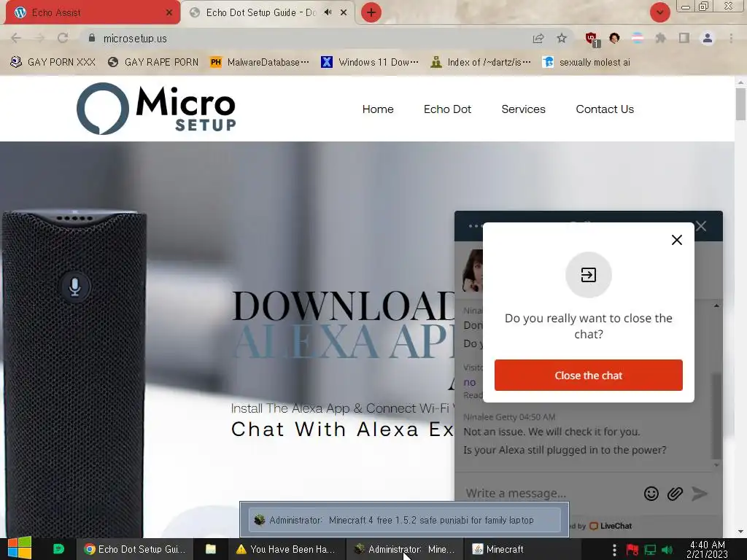Bookmark this page with the star
Viewport: 747px width, 560px height.
[x=562, y=38]
